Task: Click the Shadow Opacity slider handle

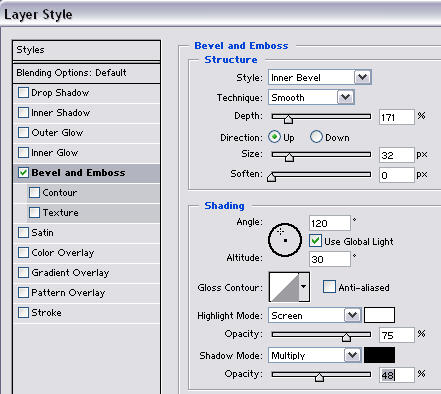Action: [x=319, y=377]
